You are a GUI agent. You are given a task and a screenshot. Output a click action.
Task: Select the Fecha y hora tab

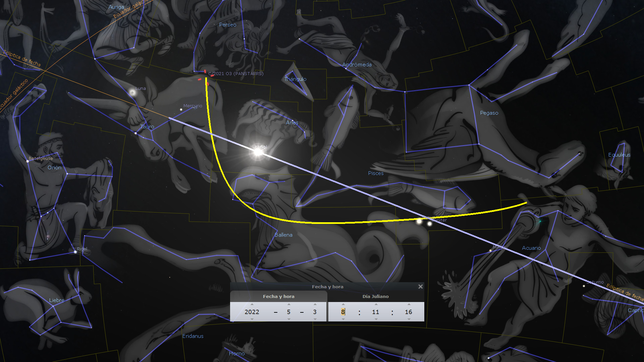point(279,296)
